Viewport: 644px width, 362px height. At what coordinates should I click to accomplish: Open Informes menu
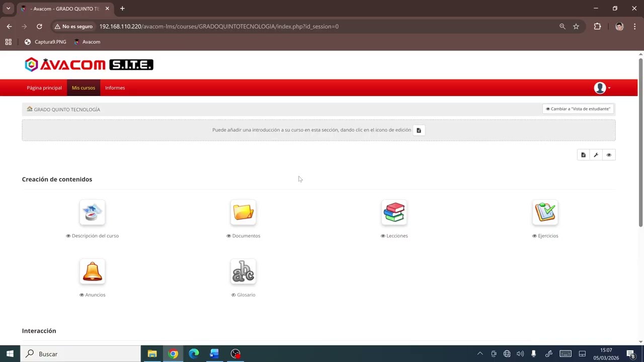tap(115, 88)
